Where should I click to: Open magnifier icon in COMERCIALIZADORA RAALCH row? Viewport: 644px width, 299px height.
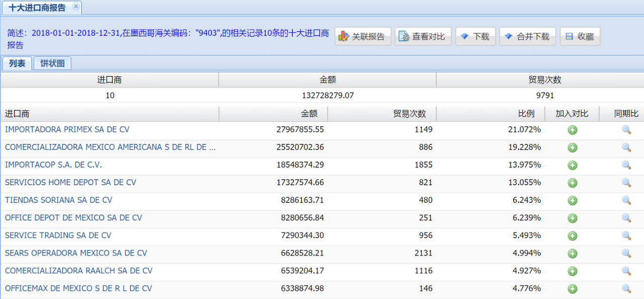tap(626, 271)
